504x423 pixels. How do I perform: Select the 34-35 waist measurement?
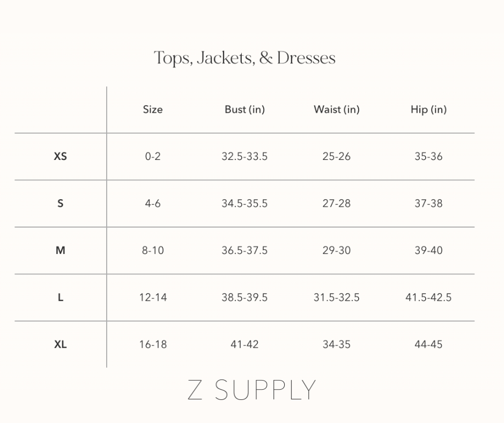336,345
